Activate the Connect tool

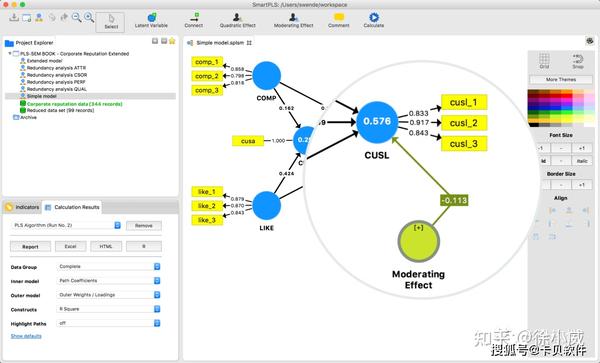[x=194, y=20]
